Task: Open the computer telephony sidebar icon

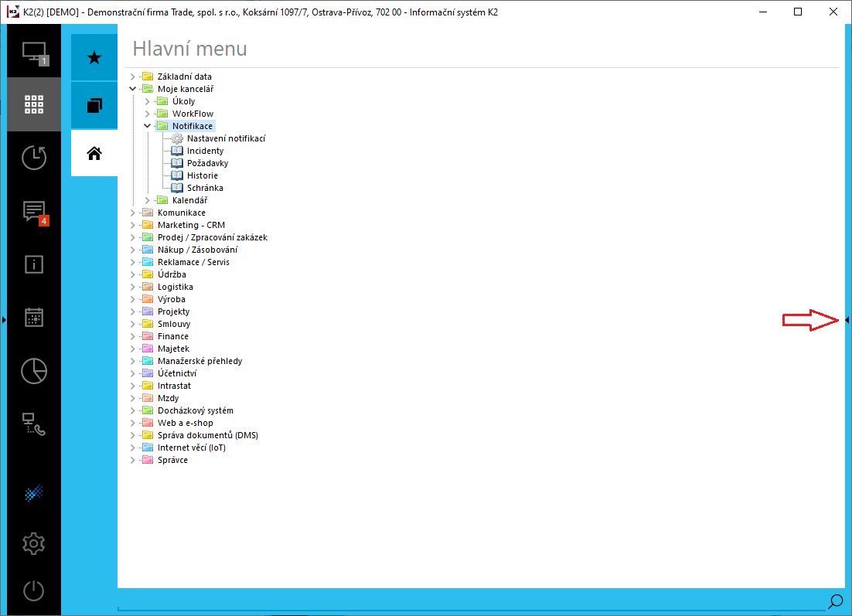Action: coord(34,424)
